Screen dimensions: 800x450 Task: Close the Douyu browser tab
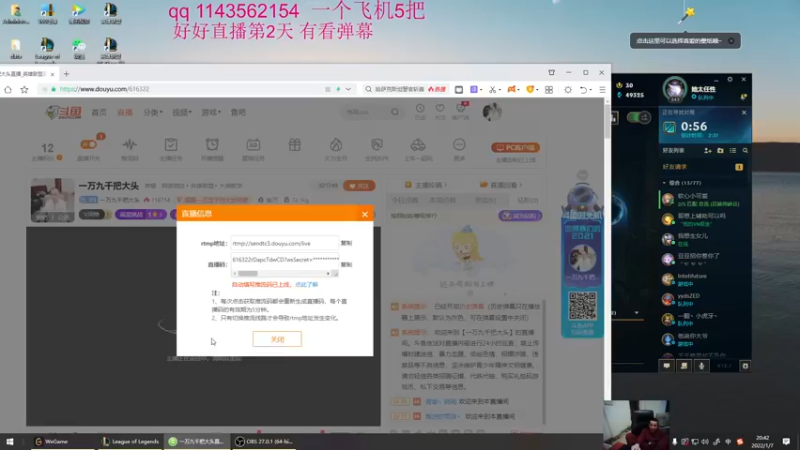coord(52,74)
